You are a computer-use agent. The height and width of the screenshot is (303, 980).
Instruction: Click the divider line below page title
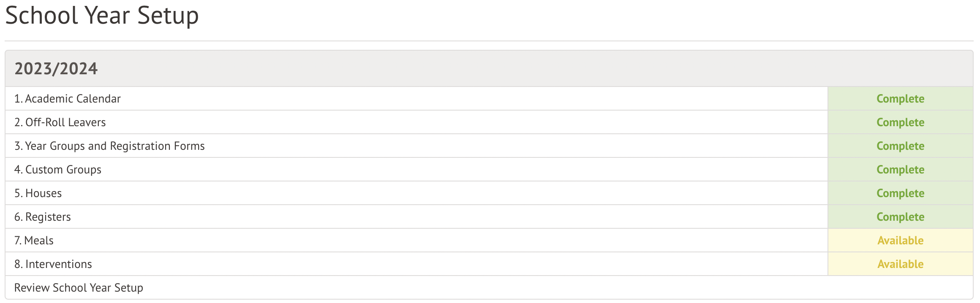point(489,41)
